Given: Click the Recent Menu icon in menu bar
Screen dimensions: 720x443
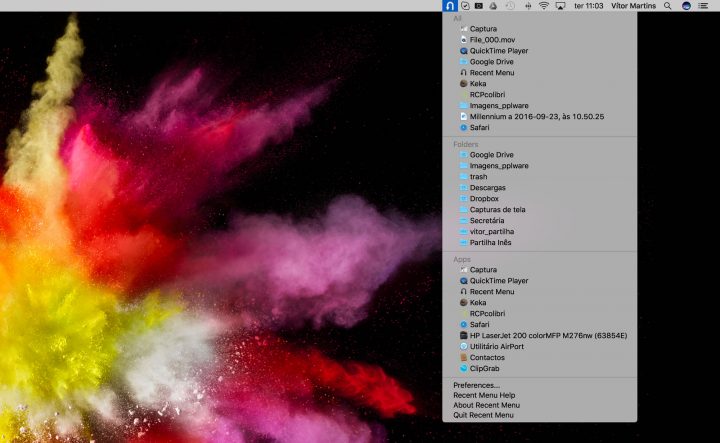Looking at the screenshot, I should pyautogui.click(x=450, y=6).
